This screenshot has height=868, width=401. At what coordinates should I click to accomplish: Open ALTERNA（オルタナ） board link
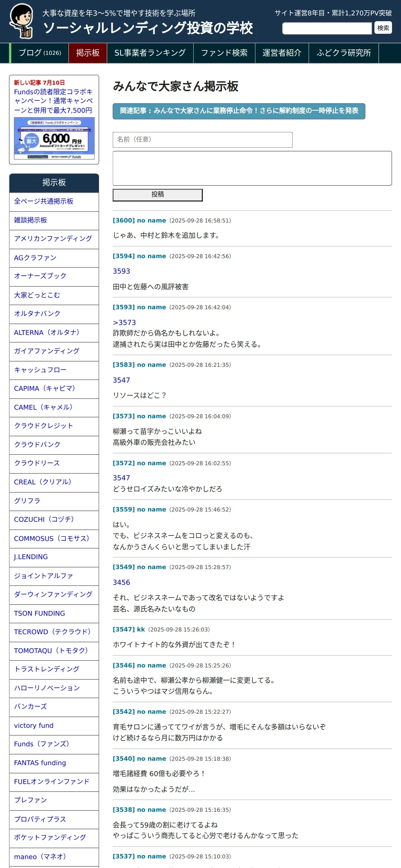point(54,333)
